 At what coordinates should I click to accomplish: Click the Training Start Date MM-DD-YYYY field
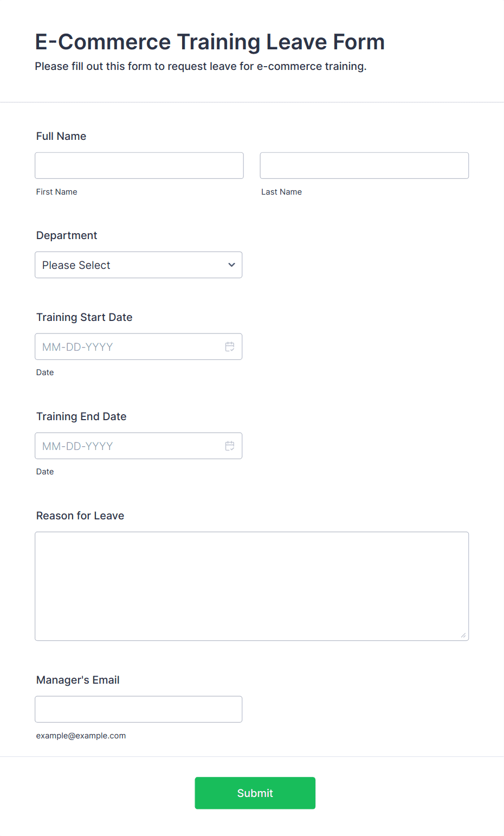point(139,347)
